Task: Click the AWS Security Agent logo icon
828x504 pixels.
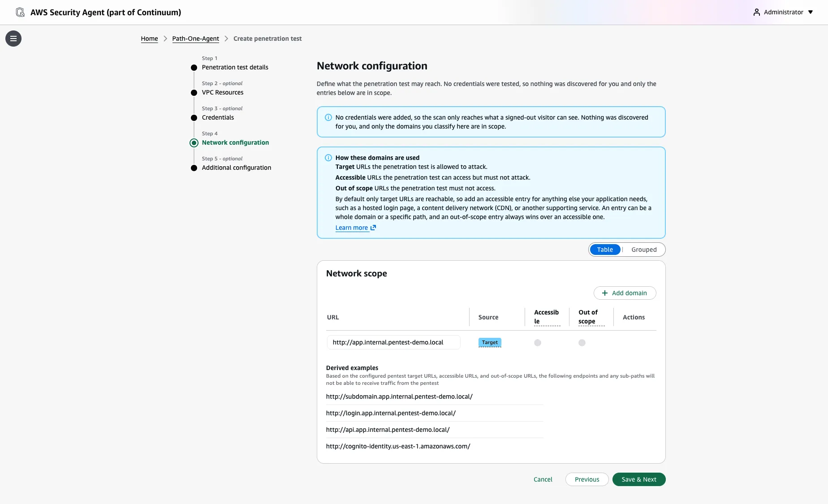Action: click(20, 13)
